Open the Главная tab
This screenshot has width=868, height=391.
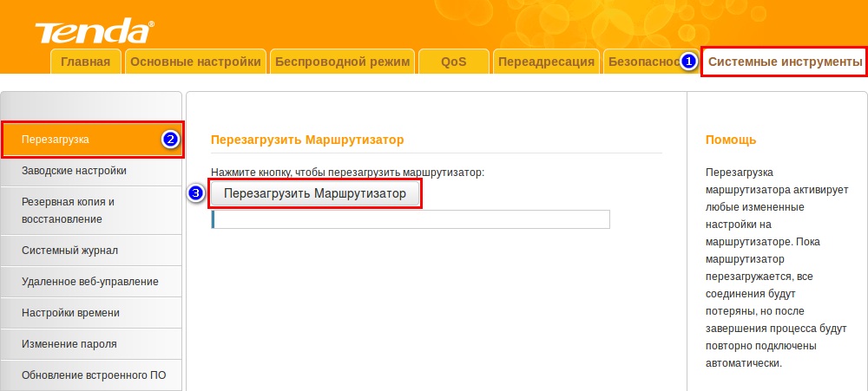[x=85, y=62]
